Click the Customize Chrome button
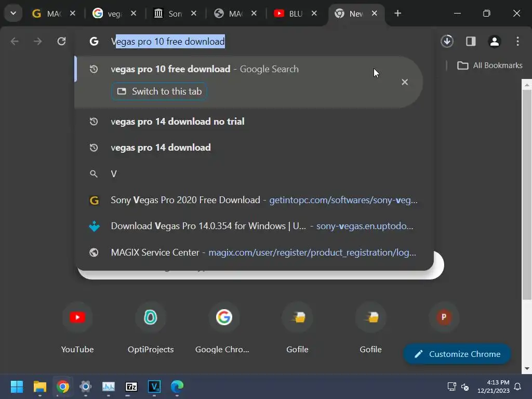Image resolution: width=532 pixels, height=399 pixels. (457, 354)
